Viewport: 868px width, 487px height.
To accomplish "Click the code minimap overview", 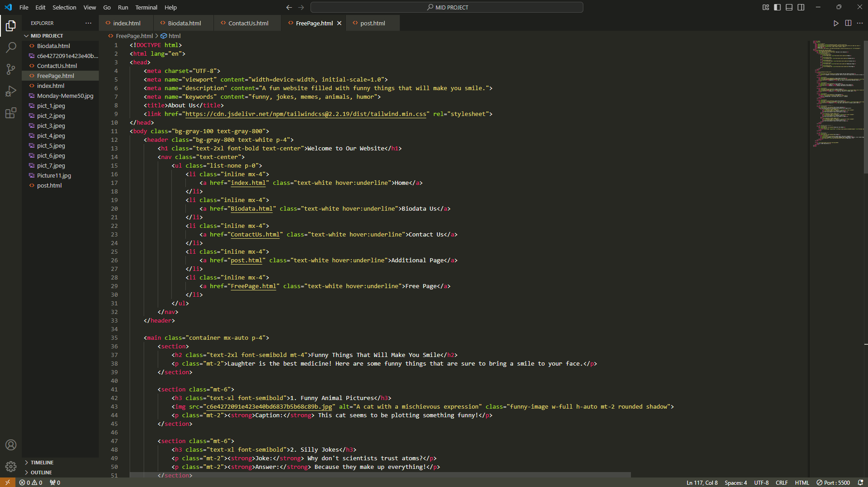I will (x=836, y=94).
